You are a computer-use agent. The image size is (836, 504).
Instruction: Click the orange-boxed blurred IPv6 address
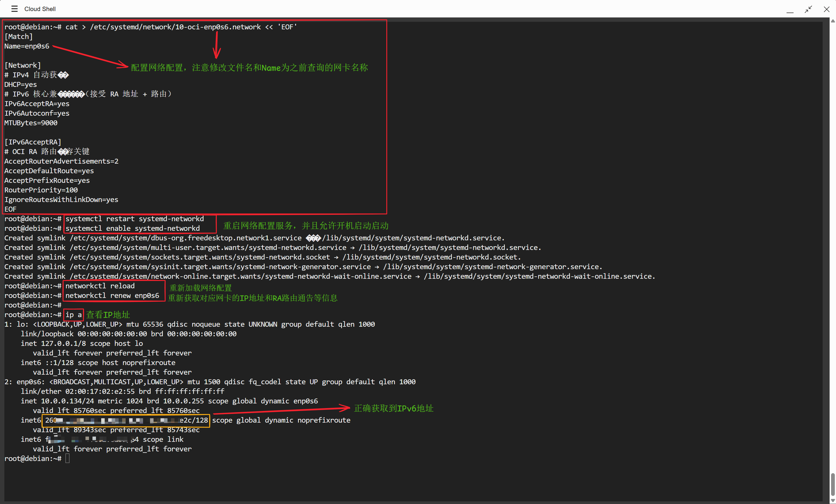[x=126, y=420]
